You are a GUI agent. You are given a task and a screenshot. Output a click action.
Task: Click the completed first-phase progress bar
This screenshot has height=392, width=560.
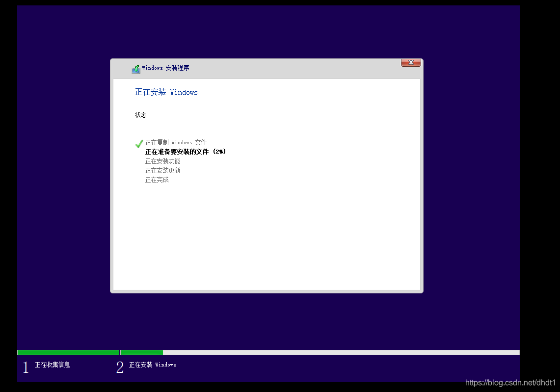(68, 352)
